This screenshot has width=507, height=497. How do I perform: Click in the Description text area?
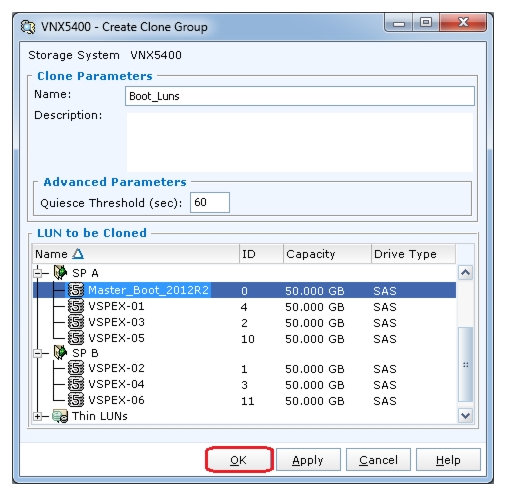(300, 142)
